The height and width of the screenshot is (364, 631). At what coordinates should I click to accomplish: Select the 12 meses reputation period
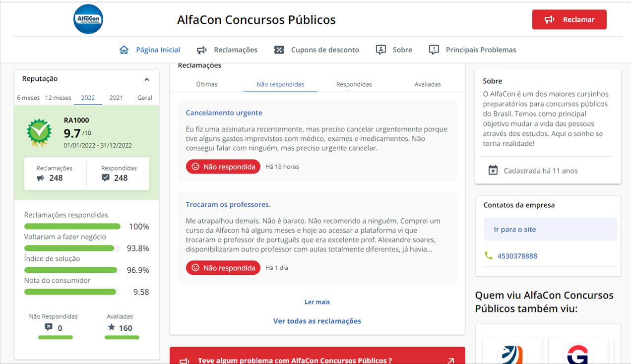point(58,98)
